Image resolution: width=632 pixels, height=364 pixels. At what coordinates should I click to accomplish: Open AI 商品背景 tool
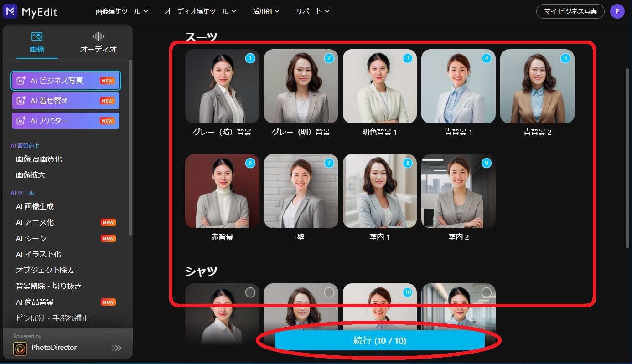pos(35,302)
